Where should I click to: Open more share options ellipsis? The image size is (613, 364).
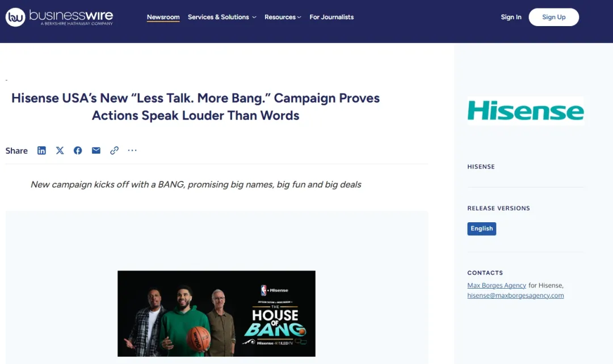tap(132, 150)
